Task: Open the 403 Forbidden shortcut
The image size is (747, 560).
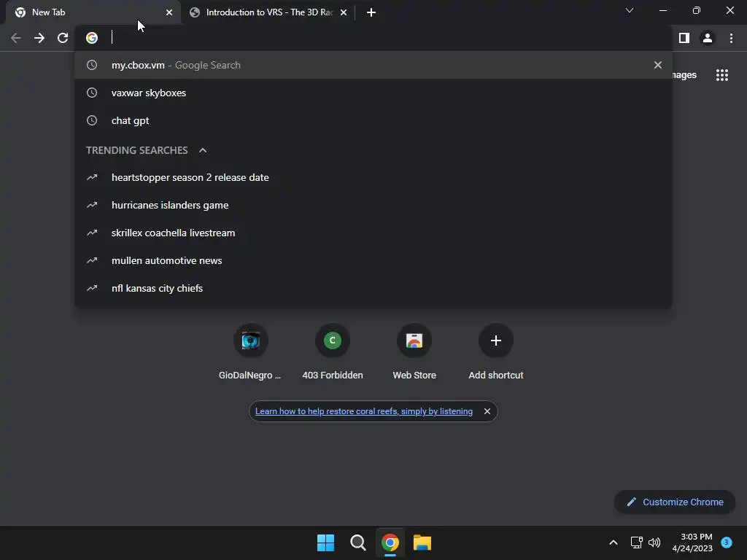Action: 333,352
